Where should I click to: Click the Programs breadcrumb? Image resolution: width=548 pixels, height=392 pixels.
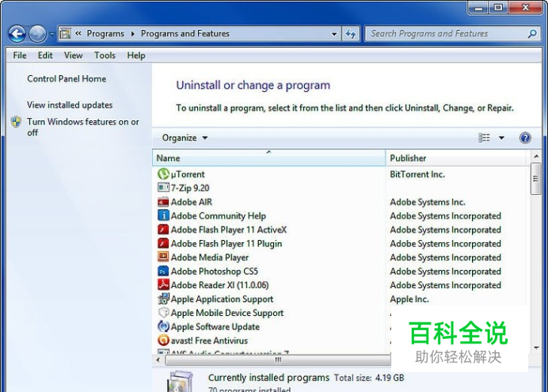tap(105, 33)
